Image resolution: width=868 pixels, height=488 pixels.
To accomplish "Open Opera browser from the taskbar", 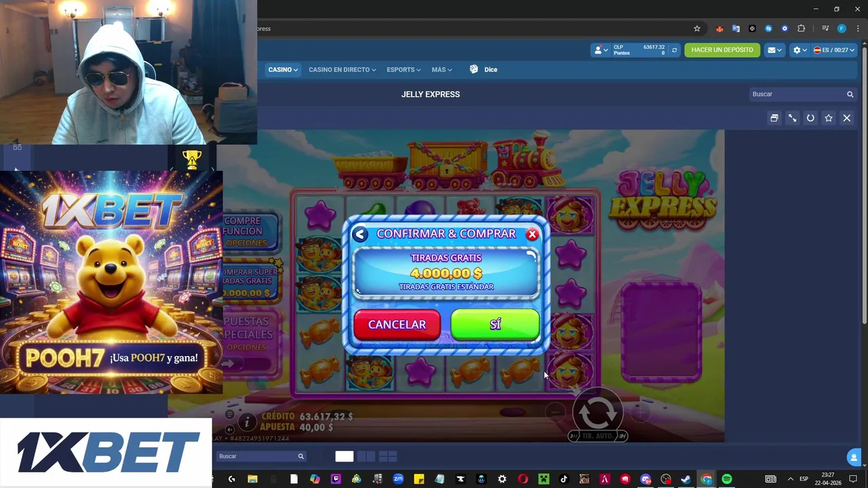I will click(522, 479).
